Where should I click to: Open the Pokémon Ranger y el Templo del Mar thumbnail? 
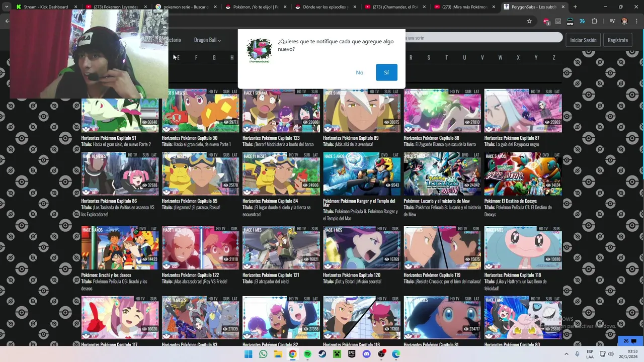point(362,174)
